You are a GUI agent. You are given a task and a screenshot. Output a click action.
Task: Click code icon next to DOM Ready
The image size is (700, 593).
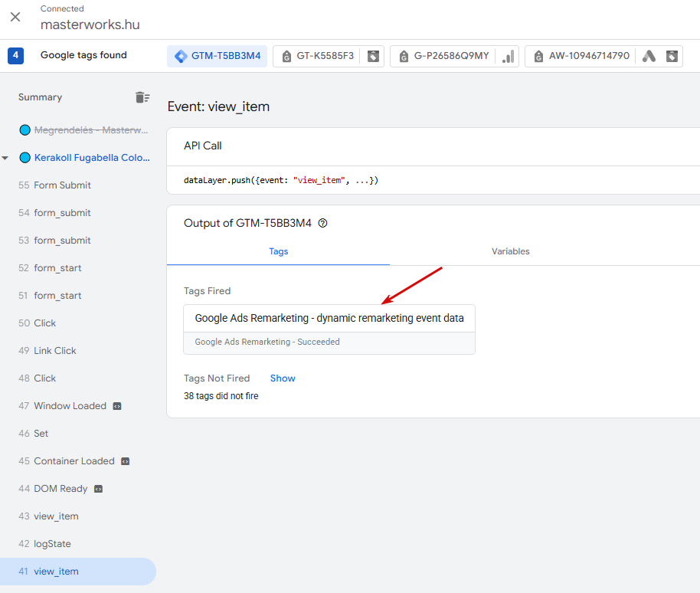point(98,489)
